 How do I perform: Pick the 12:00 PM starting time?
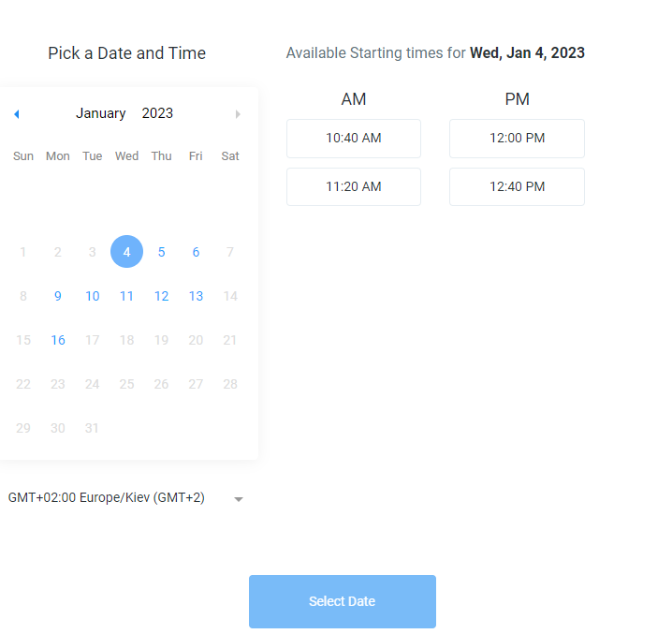(x=517, y=139)
